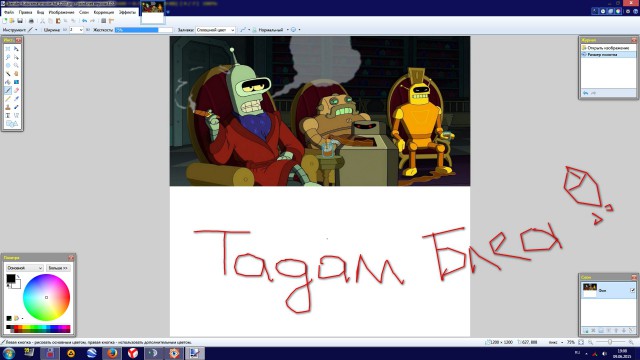
Task: Open the image list dropdown arrow
Action: point(168,12)
